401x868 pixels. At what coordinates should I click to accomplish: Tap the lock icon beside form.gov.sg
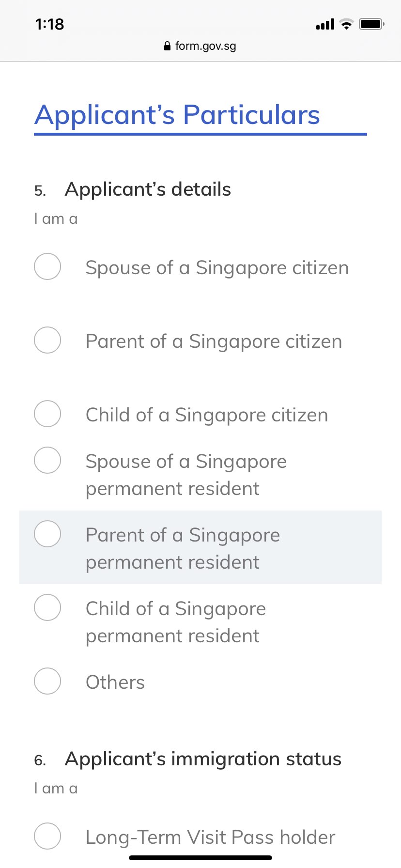pos(167,46)
